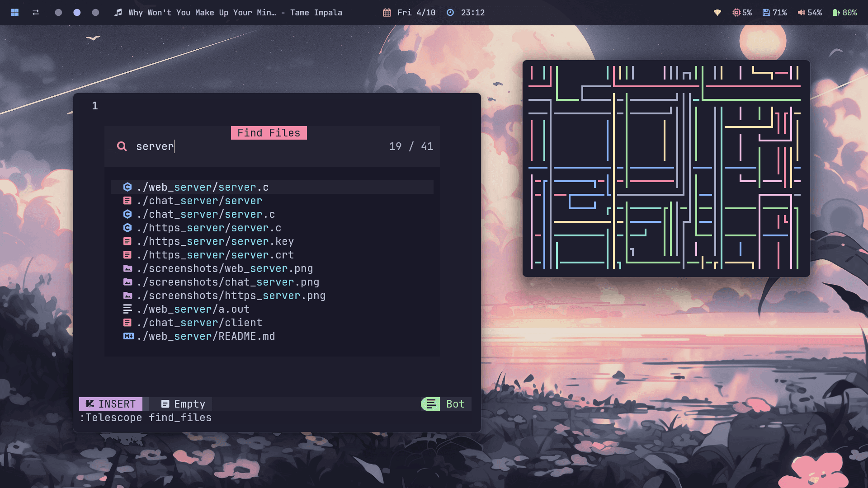868x488 pixels.
Task: Click the battery icon showing 80%
Action: (x=836, y=13)
